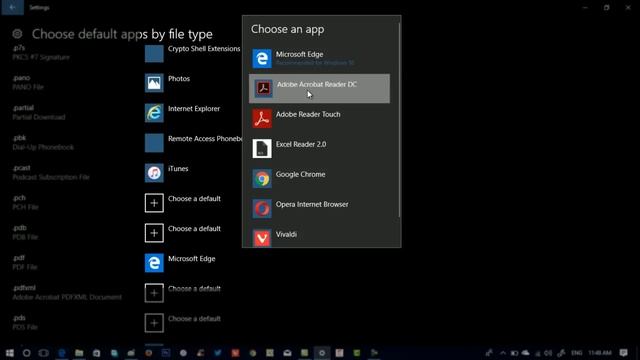The height and width of the screenshot is (360, 640).
Task: Click the ".partial" file type label
Action: tap(23, 108)
